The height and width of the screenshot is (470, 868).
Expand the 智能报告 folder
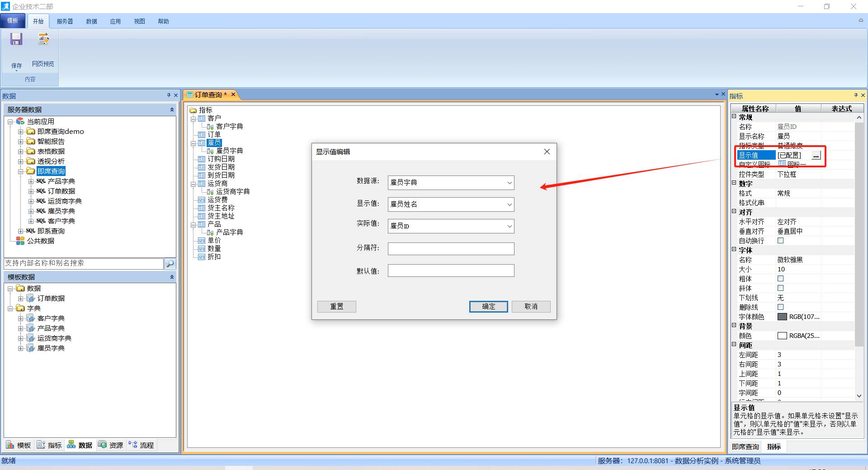click(x=20, y=142)
